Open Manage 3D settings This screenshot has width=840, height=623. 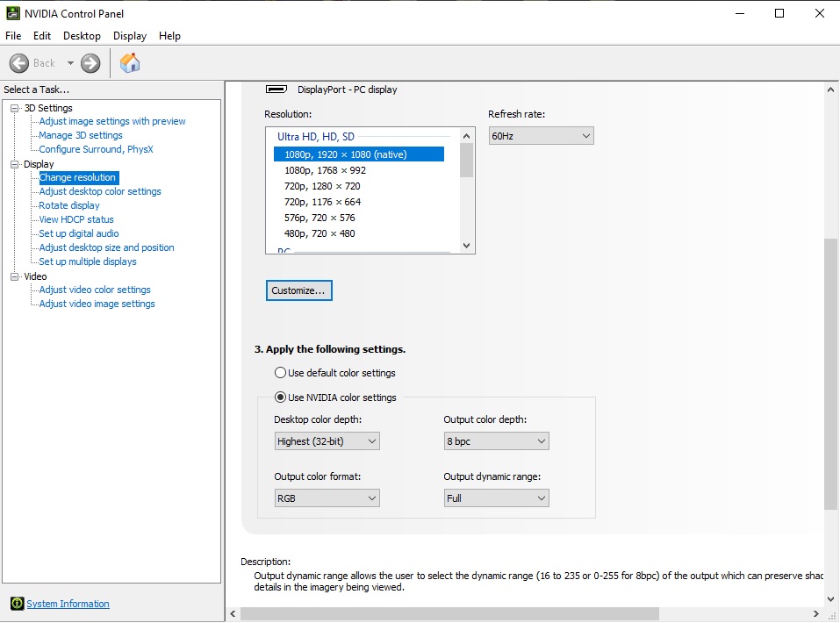click(81, 135)
